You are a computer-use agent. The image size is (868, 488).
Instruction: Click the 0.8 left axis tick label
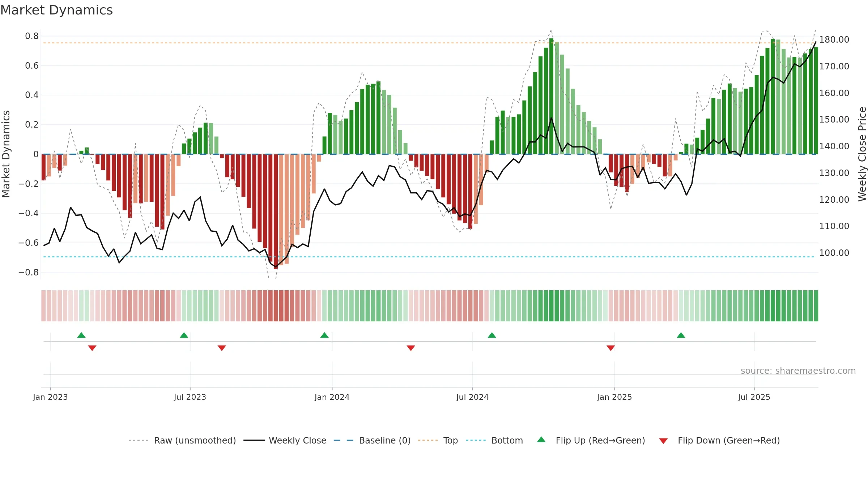click(32, 36)
